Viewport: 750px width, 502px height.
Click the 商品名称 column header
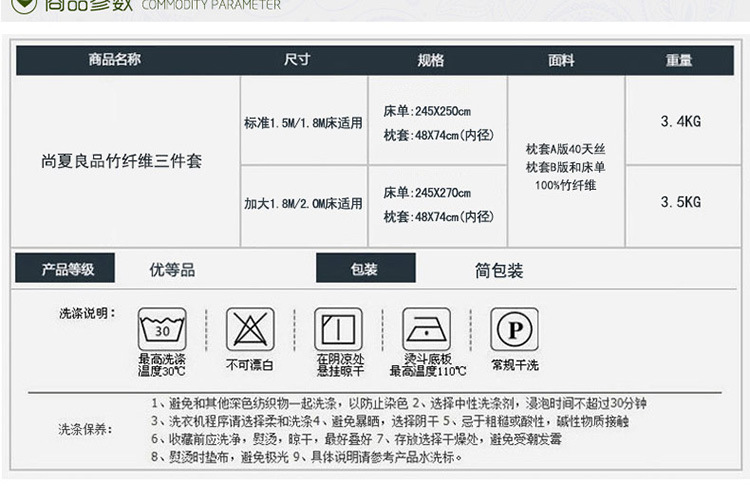click(x=115, y=60)
